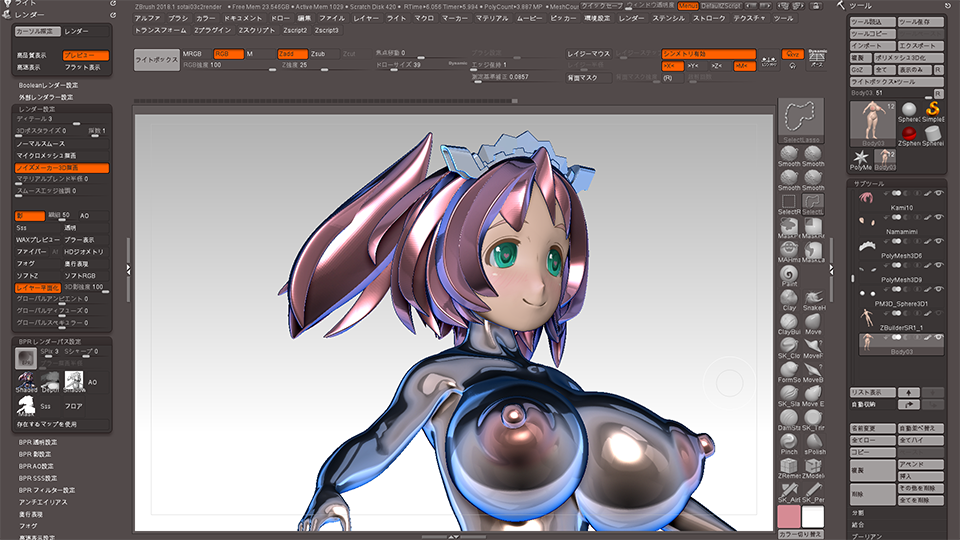Toggle visibility eye of Namamimi subtool

pyautogui.click(x=938, y=217)
